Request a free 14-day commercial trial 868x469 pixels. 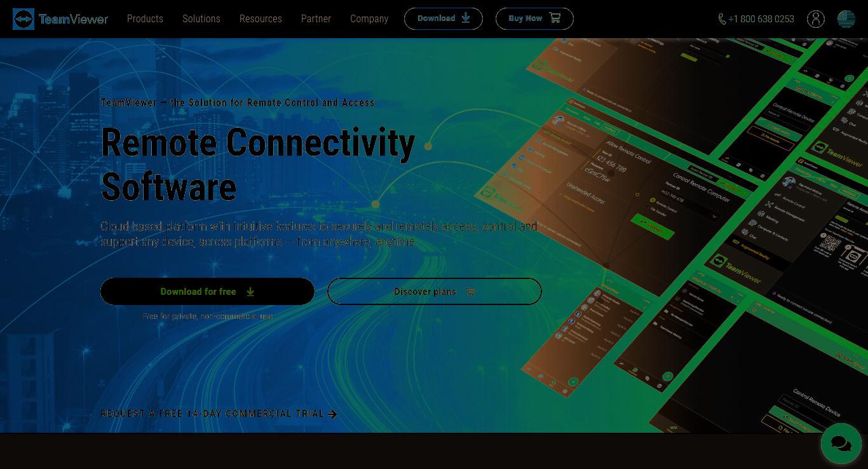pos(219,414)
